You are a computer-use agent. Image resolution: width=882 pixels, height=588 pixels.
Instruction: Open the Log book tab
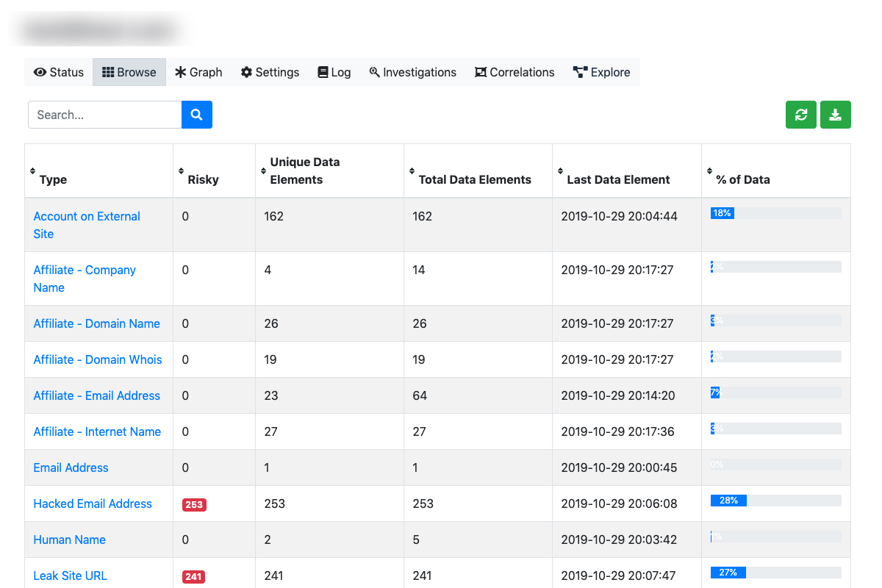tap(334, 72)
